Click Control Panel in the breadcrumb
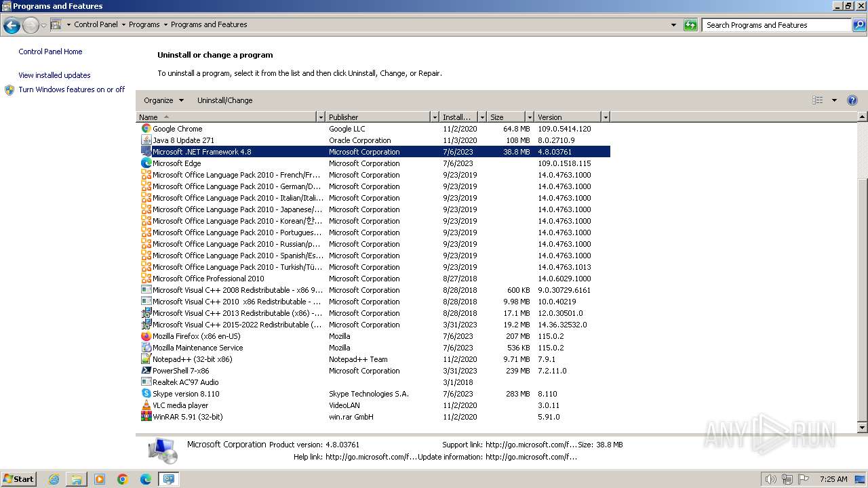The width and height of the screenshot is (868, 488). 96,24
